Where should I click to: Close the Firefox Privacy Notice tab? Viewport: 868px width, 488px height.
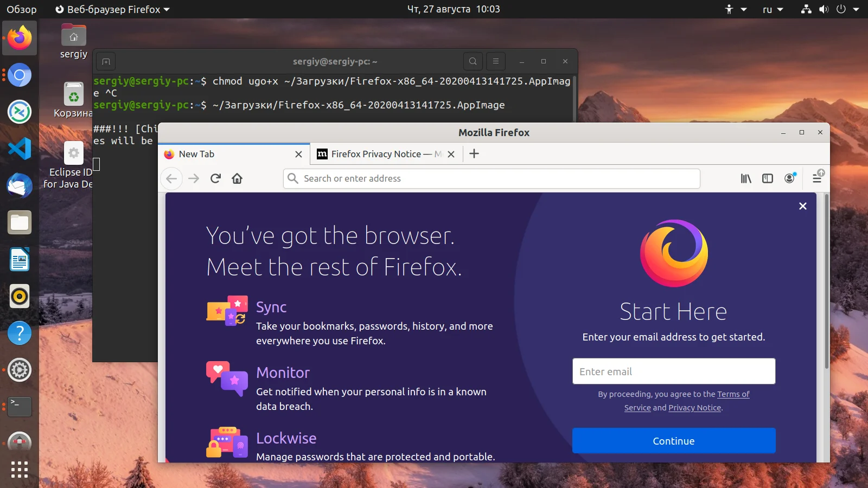(451, 154)
